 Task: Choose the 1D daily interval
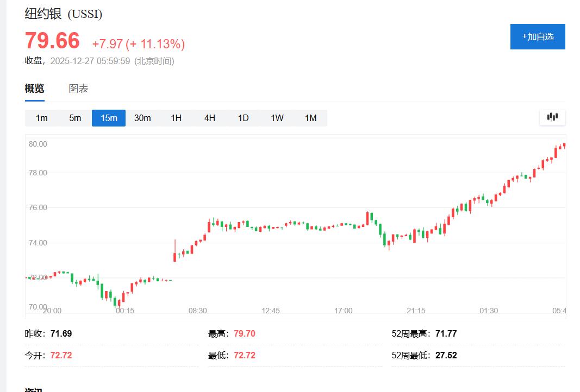243,118
